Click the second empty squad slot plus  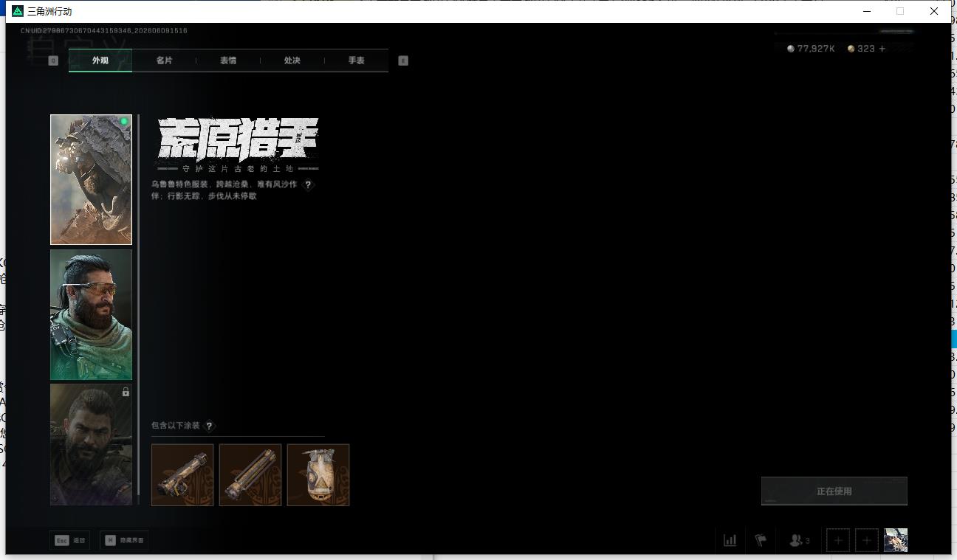point(867,540)
